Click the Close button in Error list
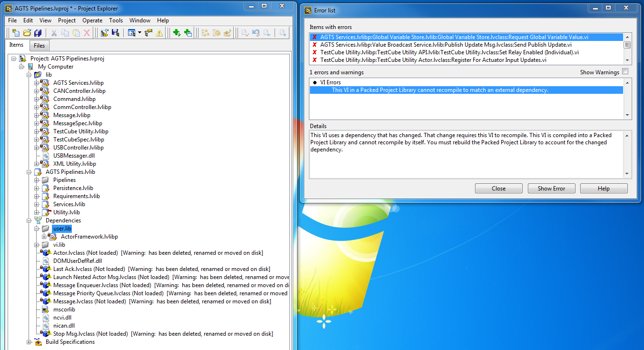644x350 pixels. [x=498, y=189]
